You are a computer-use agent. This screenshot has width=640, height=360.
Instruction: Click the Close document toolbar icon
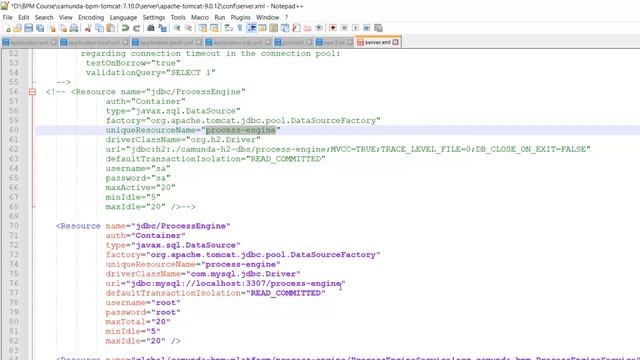(52, 28)
